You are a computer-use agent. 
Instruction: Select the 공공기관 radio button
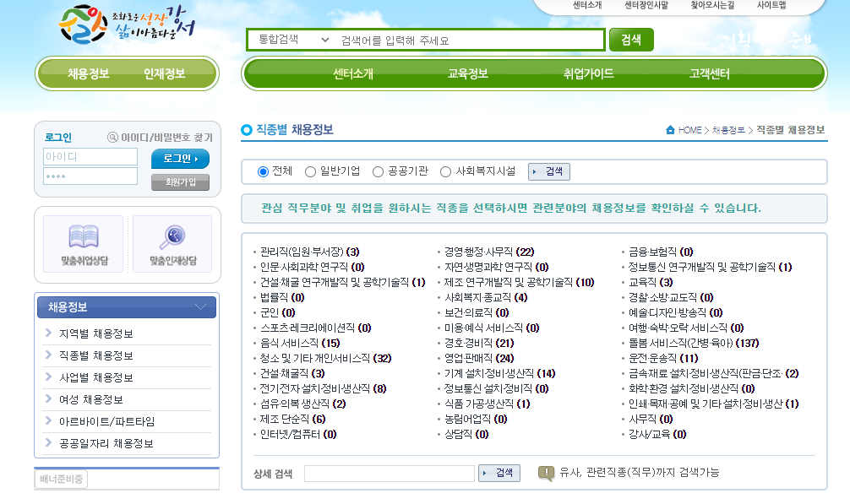coord(378,171)
